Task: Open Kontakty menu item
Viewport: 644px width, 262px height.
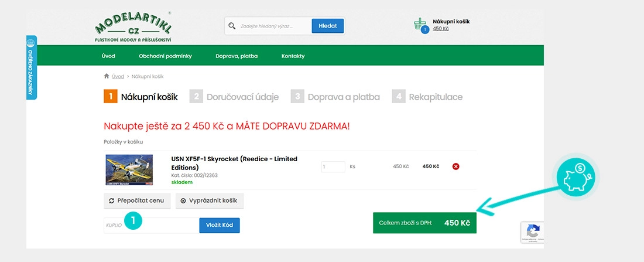Action: click(293, 56)
